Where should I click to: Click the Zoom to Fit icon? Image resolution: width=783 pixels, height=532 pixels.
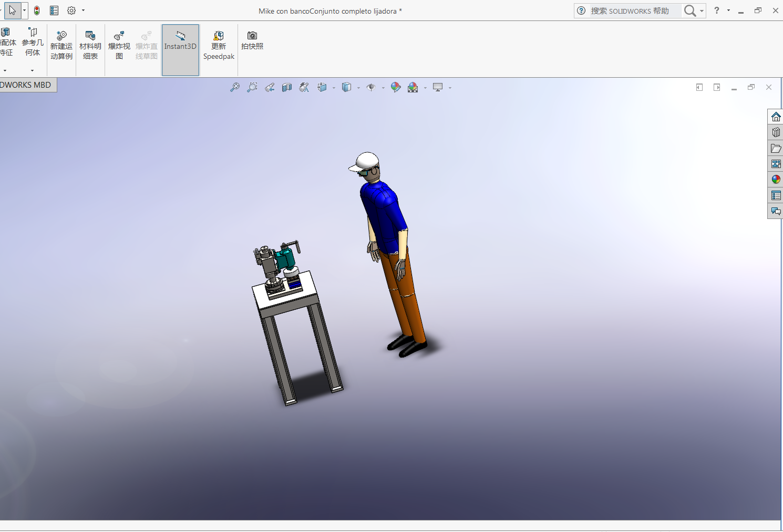click(x=235, y=88)
